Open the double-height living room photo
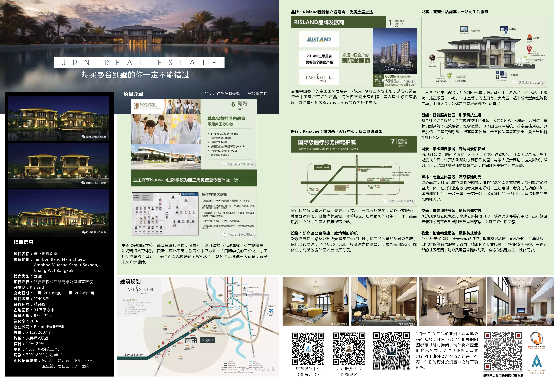The width and height of the screenshot is (558, 392). point(520,302)
